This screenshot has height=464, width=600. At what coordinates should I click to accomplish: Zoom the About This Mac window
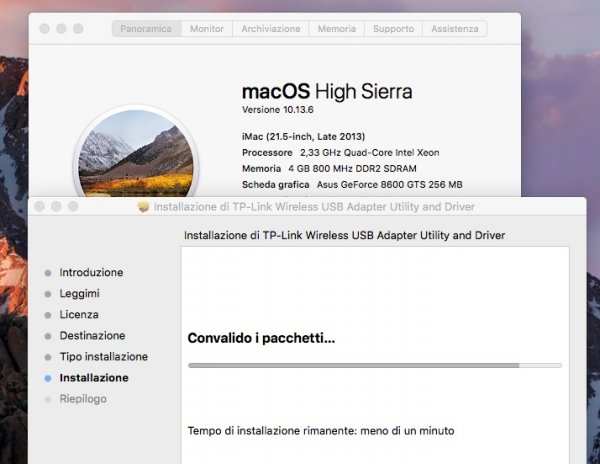click(78, 29)
